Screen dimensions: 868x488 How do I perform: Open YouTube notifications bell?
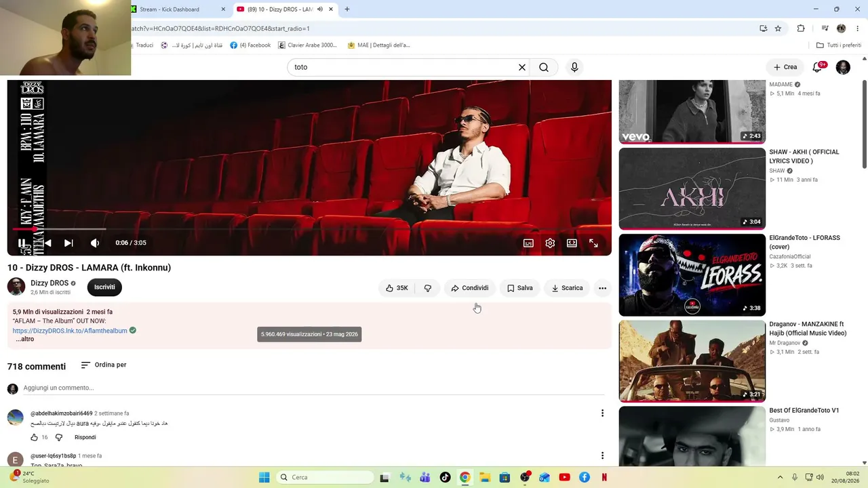point(817,67)
